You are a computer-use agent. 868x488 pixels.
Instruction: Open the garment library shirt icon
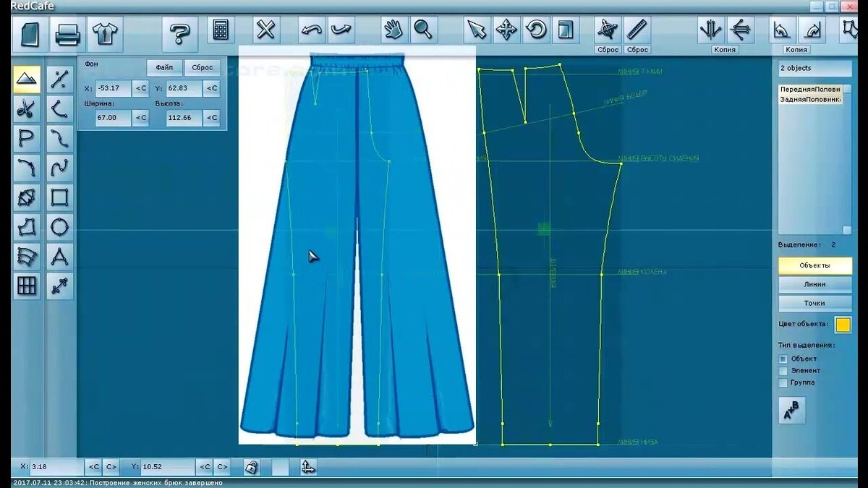click(106, 33)
